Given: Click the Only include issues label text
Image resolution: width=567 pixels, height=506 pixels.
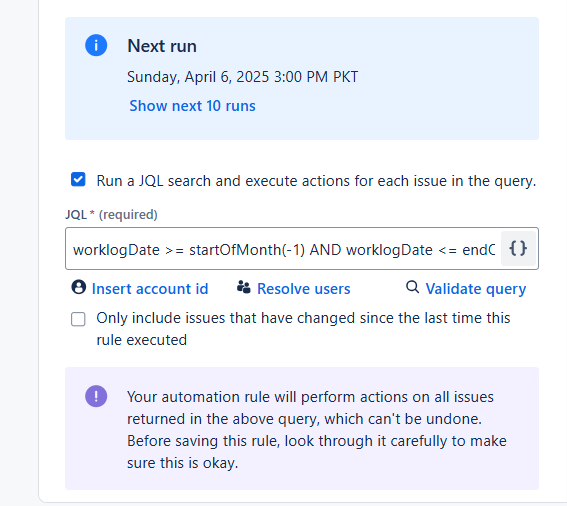Looking at the screenshot, I should tap(303, 329).
